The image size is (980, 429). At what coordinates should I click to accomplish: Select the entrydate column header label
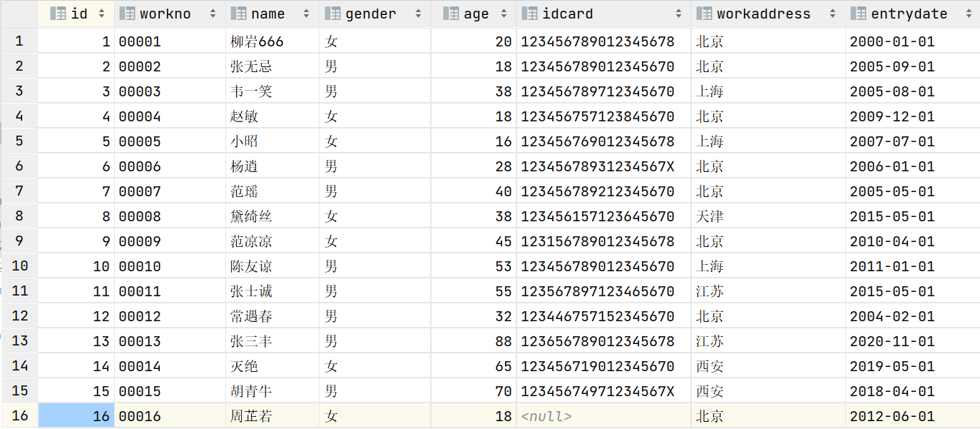[x=909, y=14]
